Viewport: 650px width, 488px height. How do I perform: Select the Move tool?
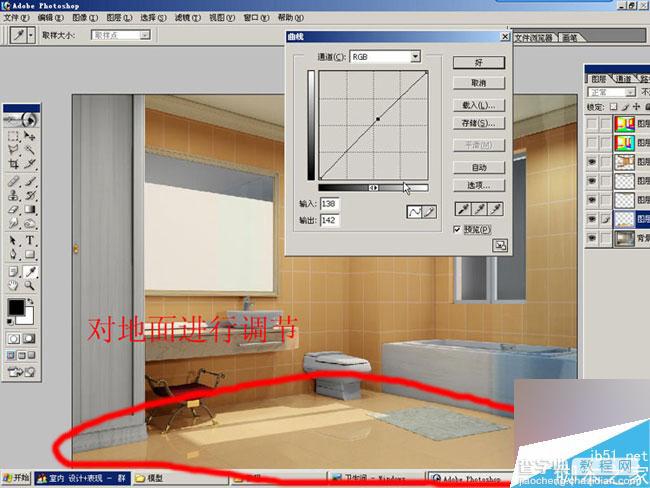[x=29, y=136]
